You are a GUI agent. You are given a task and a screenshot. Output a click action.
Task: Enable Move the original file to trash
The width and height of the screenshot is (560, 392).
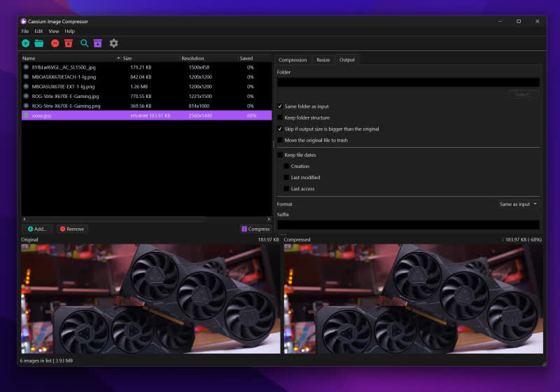pyautogui.click(x=280, y=140)
